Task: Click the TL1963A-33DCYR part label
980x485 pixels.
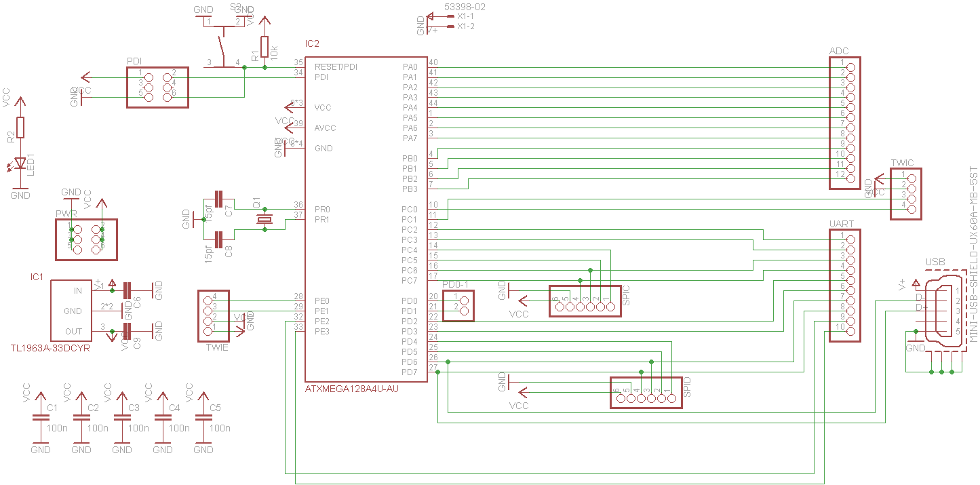Action: click(x=50, y=348)
